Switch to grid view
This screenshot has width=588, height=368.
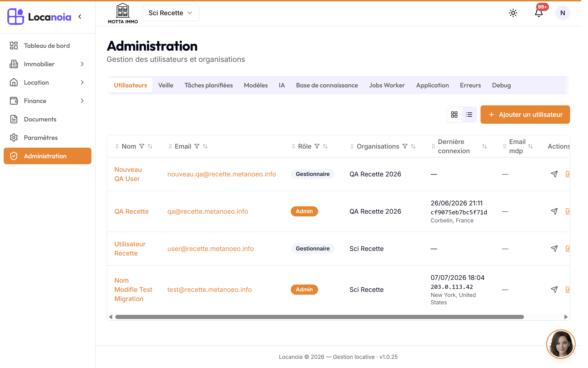pos(454,114)
